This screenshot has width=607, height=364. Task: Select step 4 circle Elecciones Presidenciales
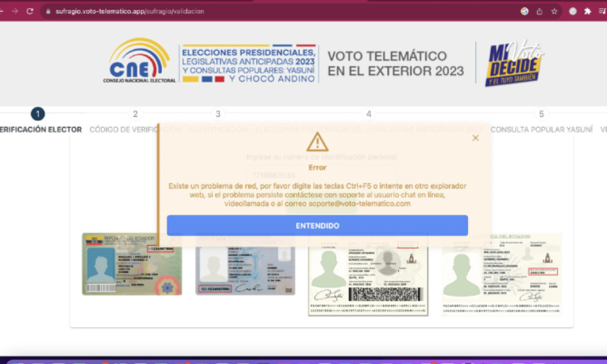point(369,114)
